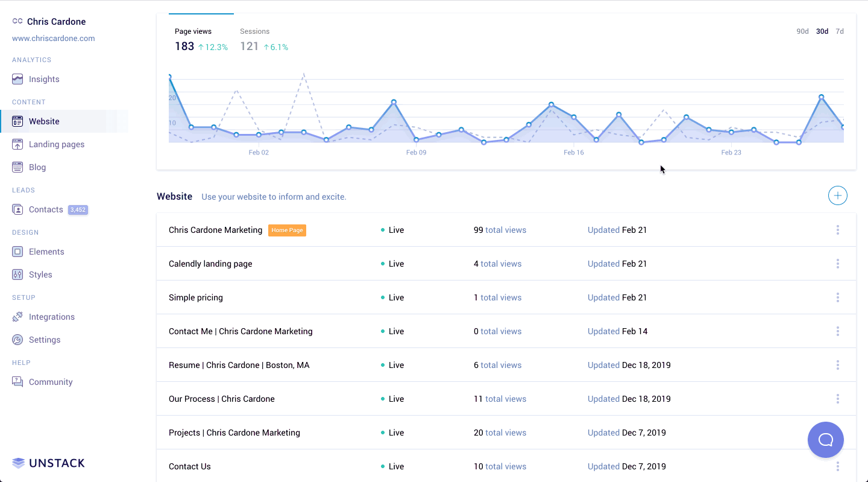The height and width of the screenshot is (482, 868).
Task: Open the Insights analytics icon
Action: (17, 79)
